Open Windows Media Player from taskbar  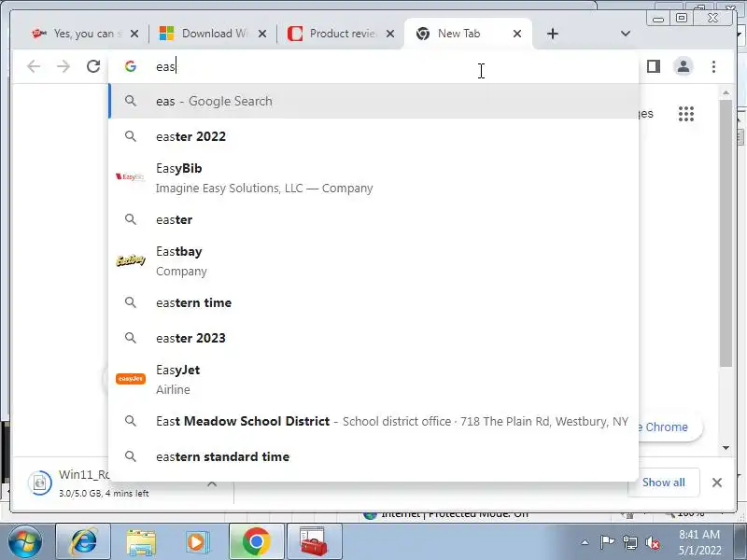[x=196, y=541]
